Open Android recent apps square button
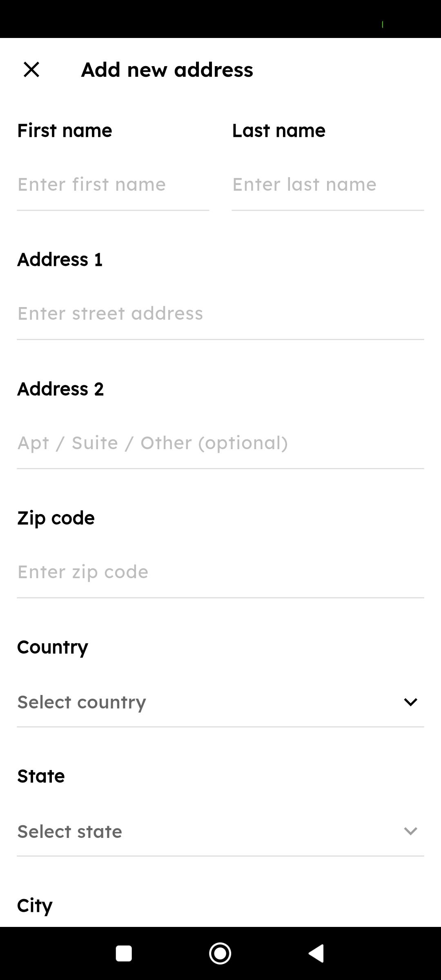The width and height of the screenshot is (441, 980). click(x=124, y=953)
